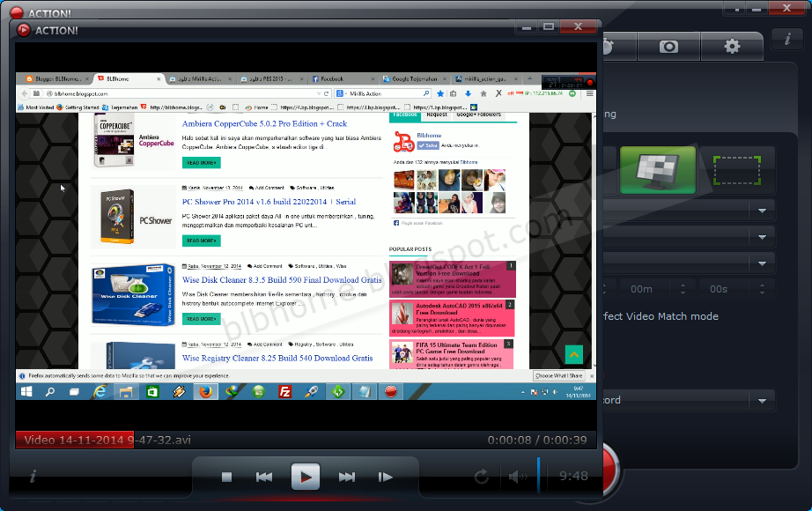Seek within the Video 14-11-2014 9-47-32.avi progress bar

[x=306, y=440]
